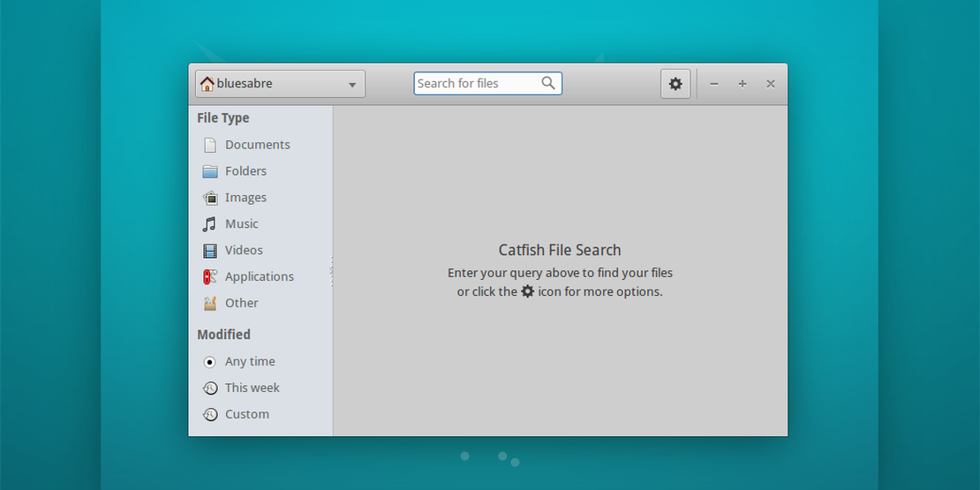Screen dimensions: 980x490
Task: Select the This week modified filter
Action: (x=252, y=388)
